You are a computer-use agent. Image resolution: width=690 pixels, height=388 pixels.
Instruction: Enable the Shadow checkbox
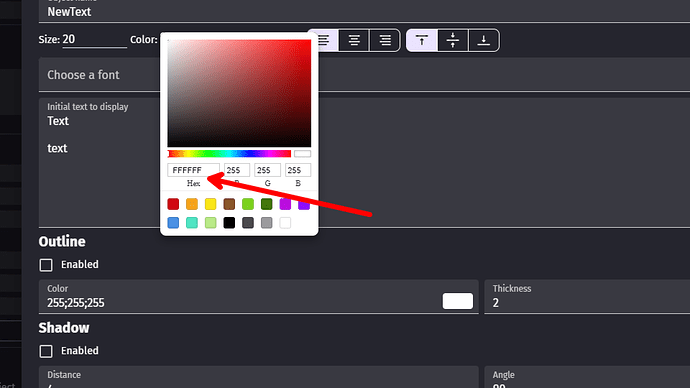(x=46, y=351)
